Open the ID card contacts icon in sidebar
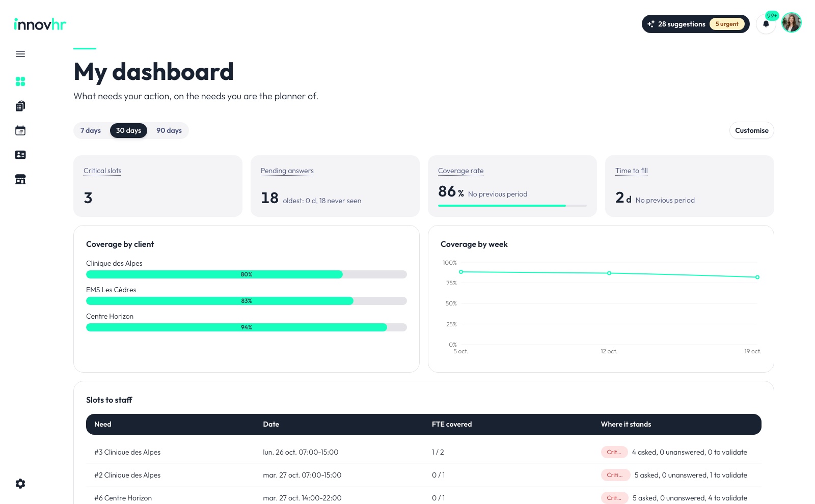The image size is (815, 504). 20,155
